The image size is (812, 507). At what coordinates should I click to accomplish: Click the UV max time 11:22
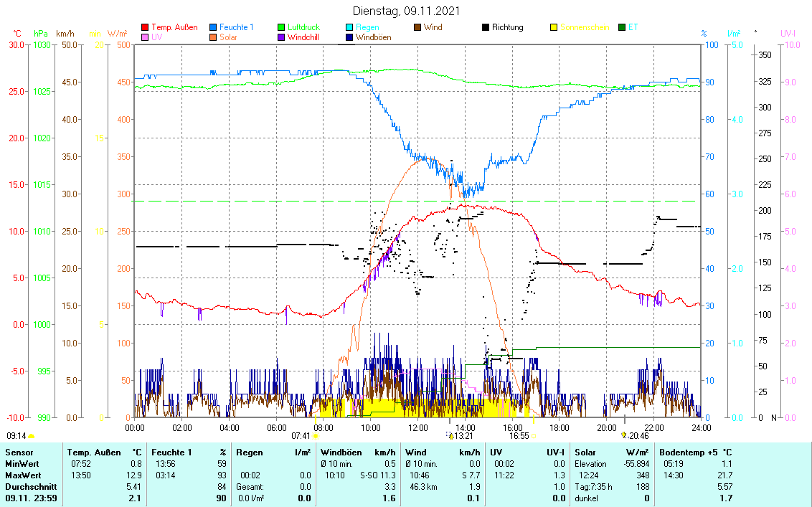[x=504, y=475]
